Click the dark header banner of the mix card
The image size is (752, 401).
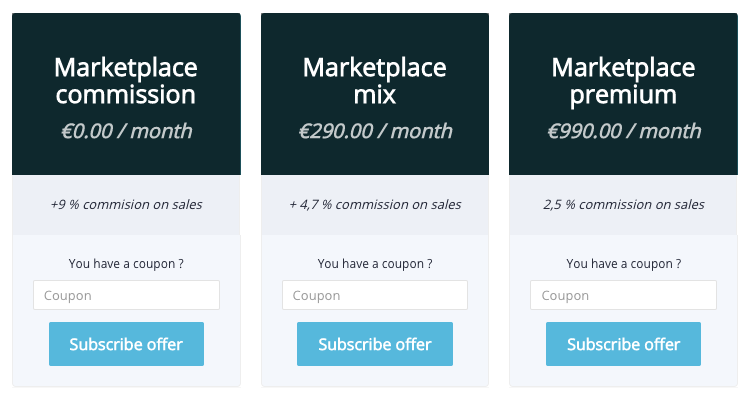tap(375, 35)
